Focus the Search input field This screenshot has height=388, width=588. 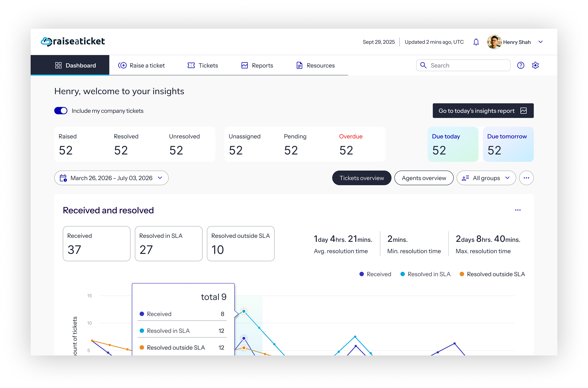(463, 65)
